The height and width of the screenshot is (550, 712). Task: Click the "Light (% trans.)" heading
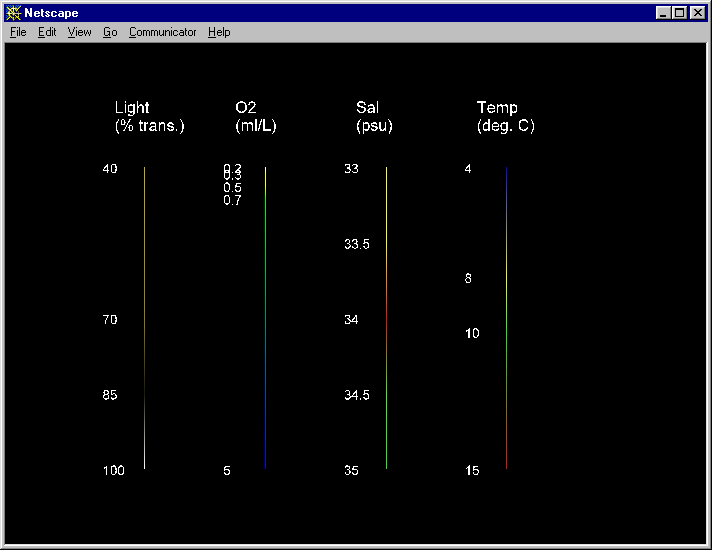click(149, 117)
